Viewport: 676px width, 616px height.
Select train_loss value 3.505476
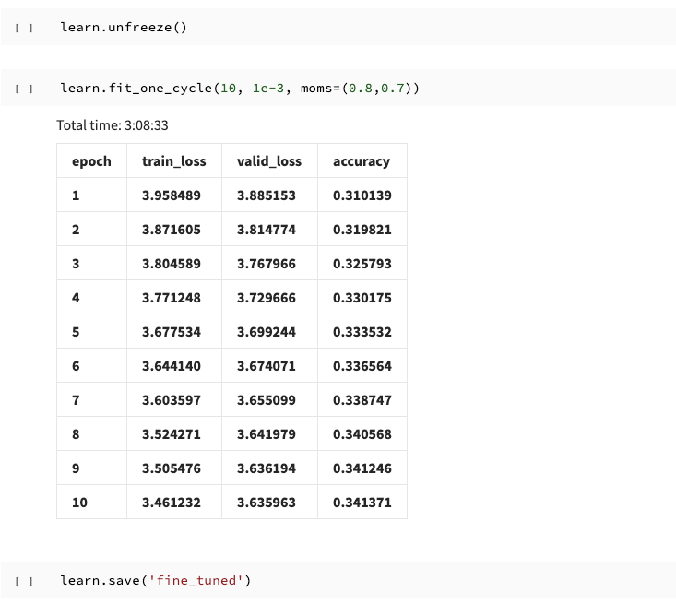(x=172, y=468)
